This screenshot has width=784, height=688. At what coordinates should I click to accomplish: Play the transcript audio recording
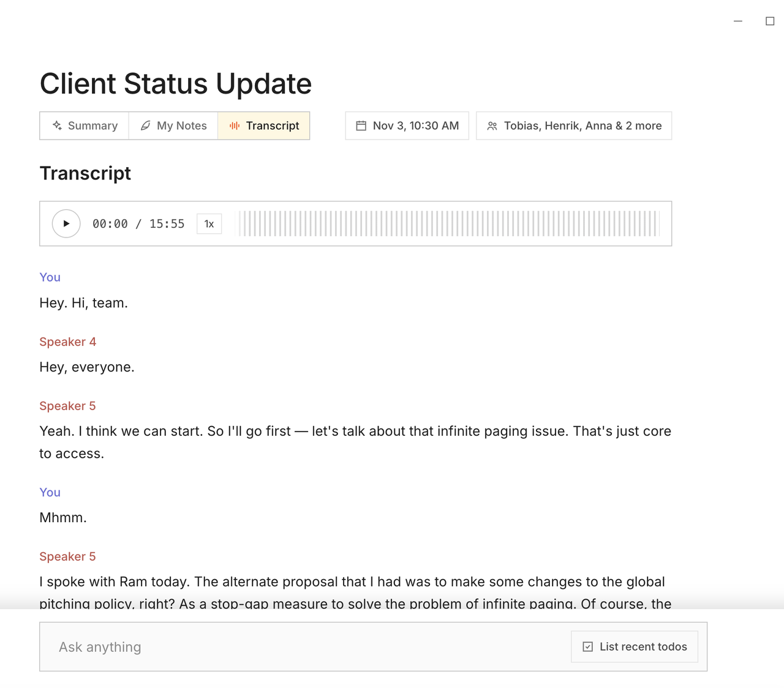click(66, 223)
